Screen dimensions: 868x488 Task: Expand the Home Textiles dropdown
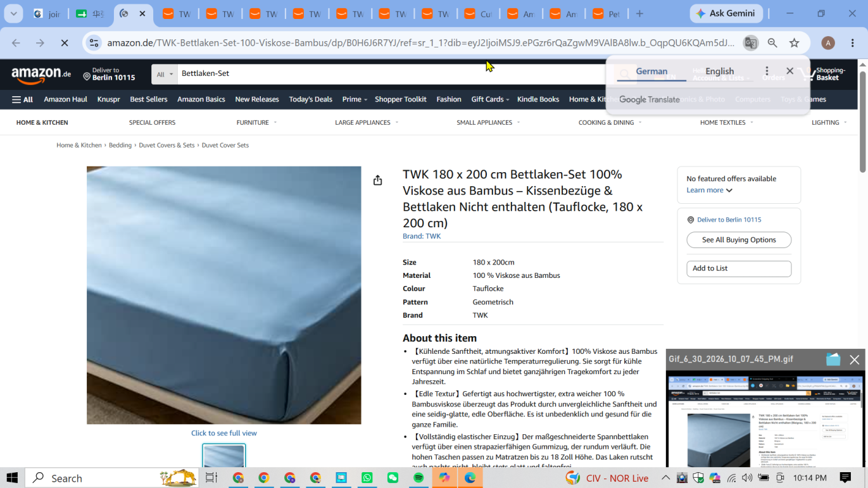click(x=727, y=123)
